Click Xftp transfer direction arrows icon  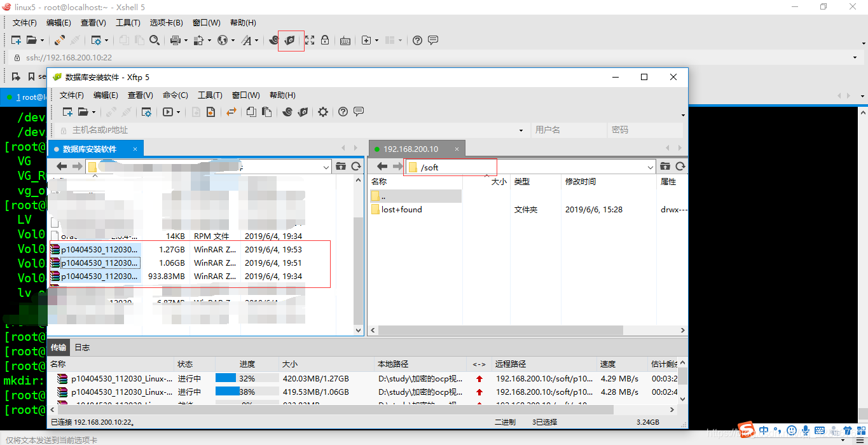pos(231,112)
